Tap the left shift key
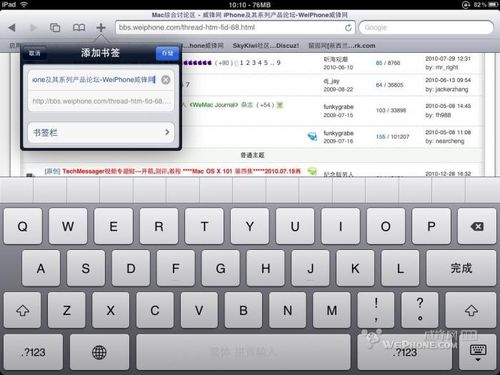The height and width of the screenshot is (375, 500). 22,310
